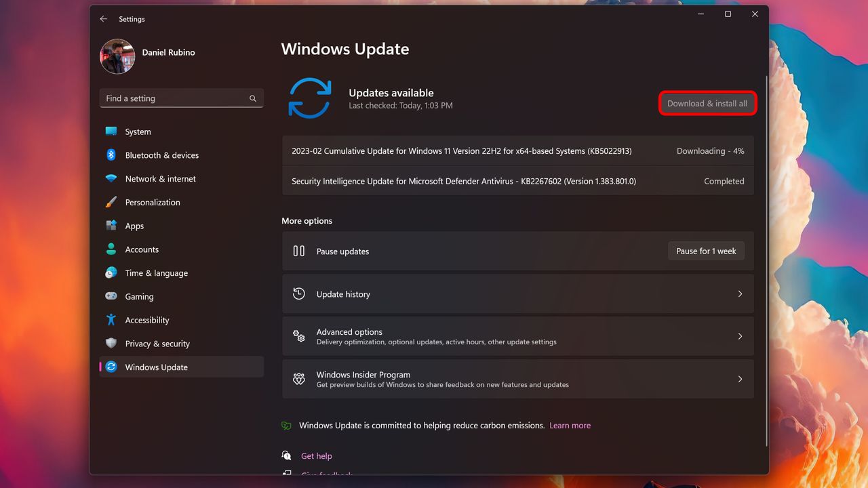Click the green leaf carbon icon
The height and width of the screenshot is (488, 868).
[287, 426]
